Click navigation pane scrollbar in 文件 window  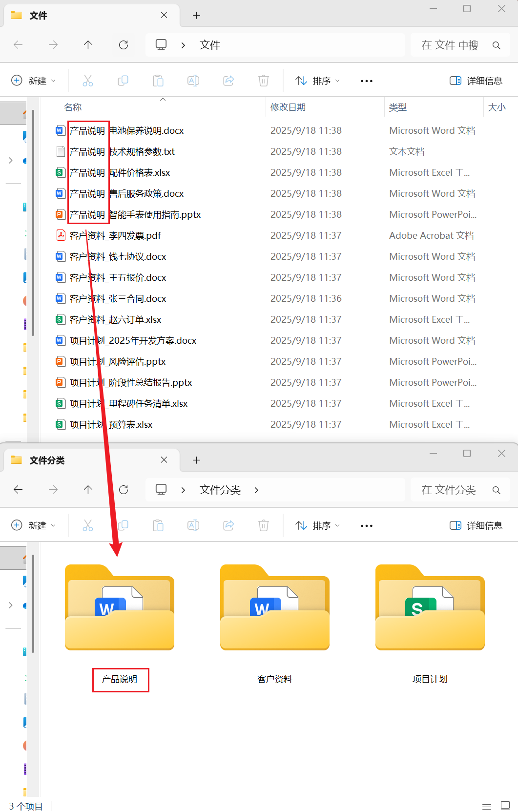pos(33,223)
